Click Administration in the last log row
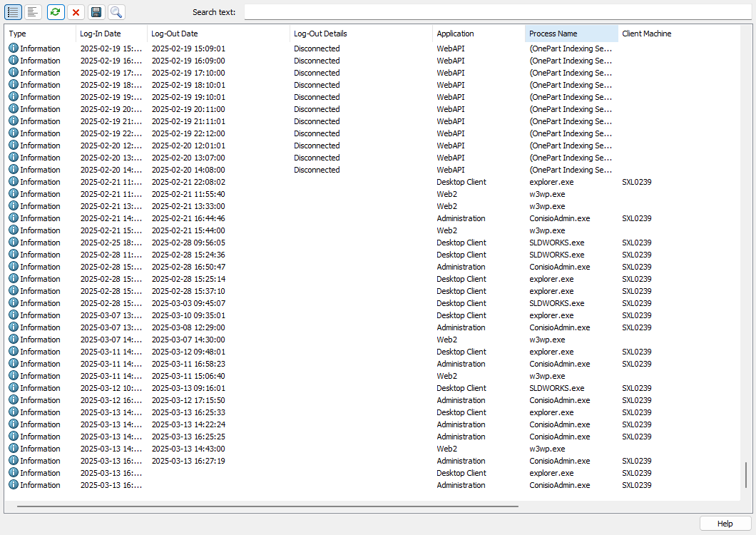Screen dimensions: 756x535 pos(461,485)
